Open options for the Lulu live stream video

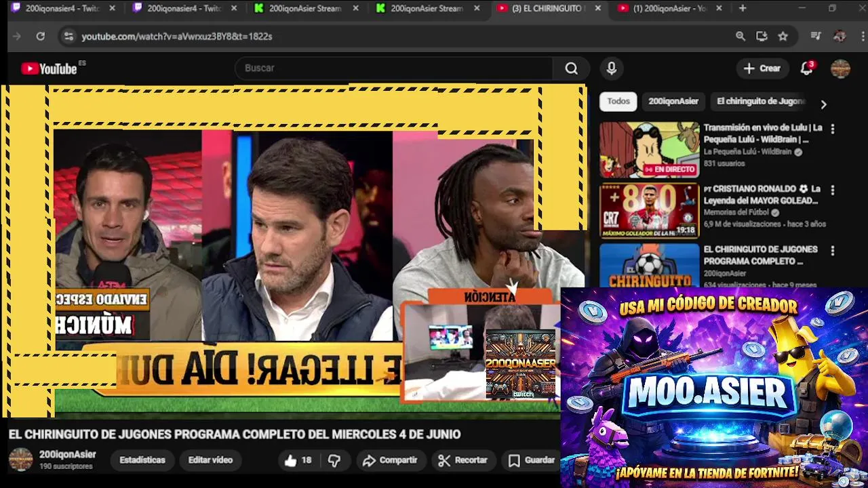pos(833,129)
